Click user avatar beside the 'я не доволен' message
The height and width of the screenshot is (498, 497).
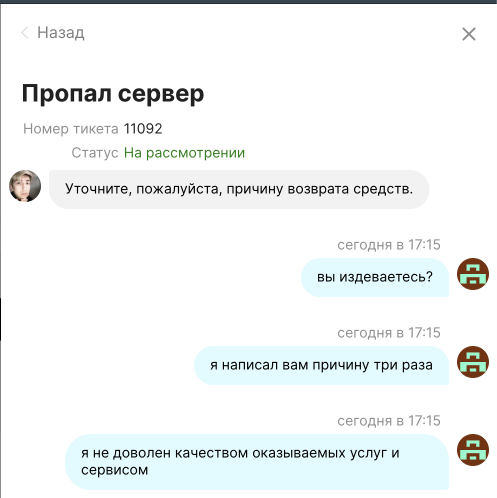tap(473, 450)
